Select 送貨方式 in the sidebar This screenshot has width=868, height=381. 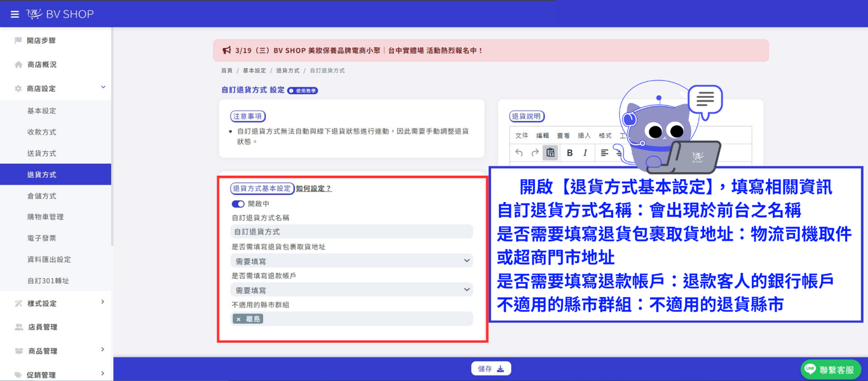(42, 154)
